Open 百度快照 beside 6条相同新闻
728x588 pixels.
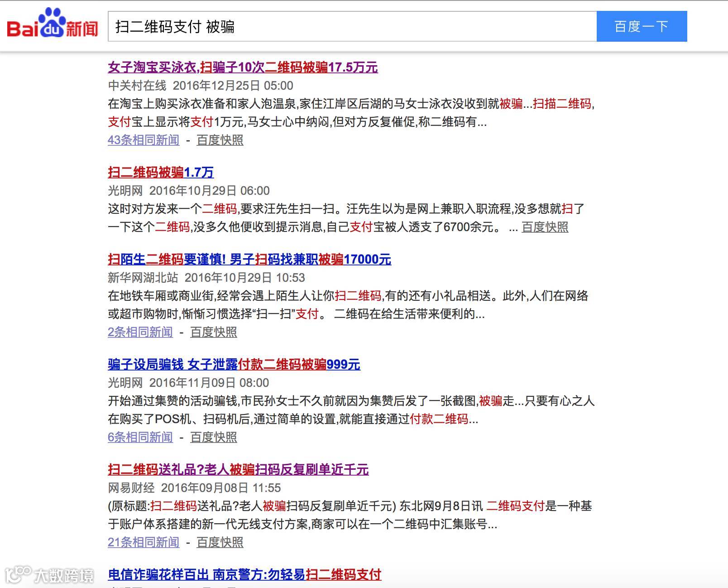point(214,437)
